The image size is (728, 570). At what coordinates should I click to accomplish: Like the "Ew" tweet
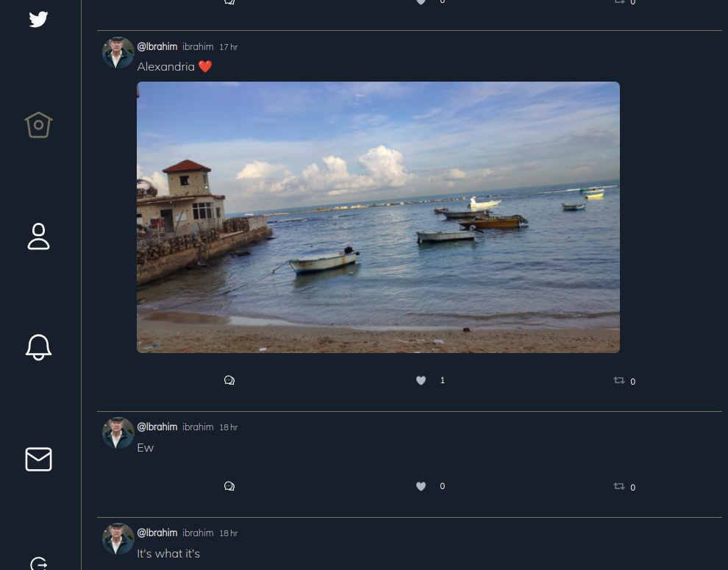[x=421, y=486]
